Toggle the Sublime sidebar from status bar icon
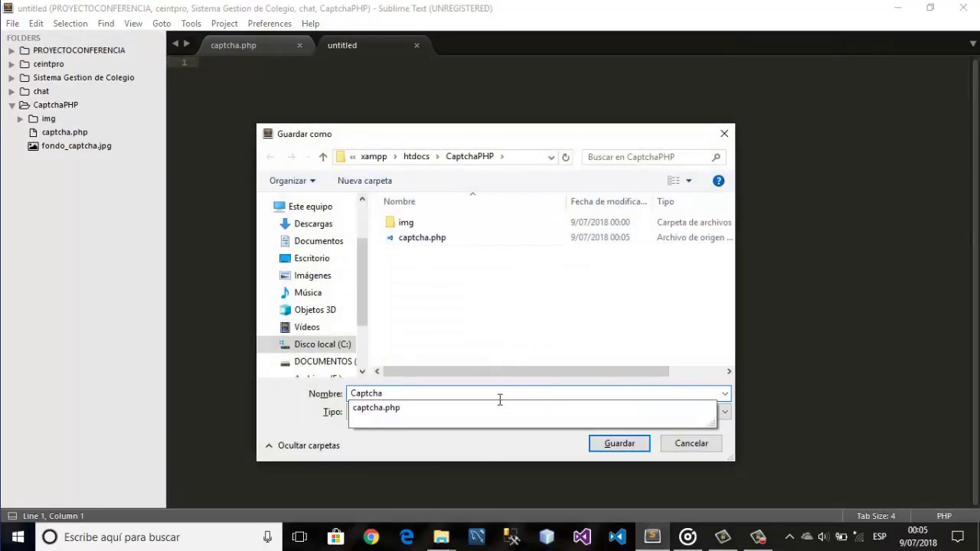980x551 pixels. point(11,516)
